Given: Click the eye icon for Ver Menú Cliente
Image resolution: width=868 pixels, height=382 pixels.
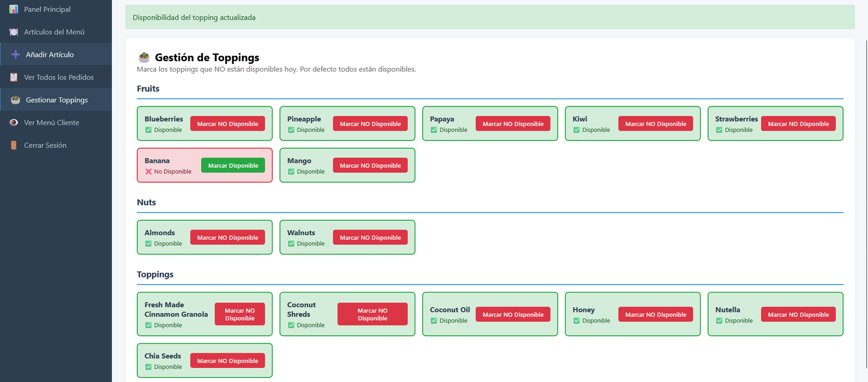Looking at the screenshot, I should (x=14, y=123).
